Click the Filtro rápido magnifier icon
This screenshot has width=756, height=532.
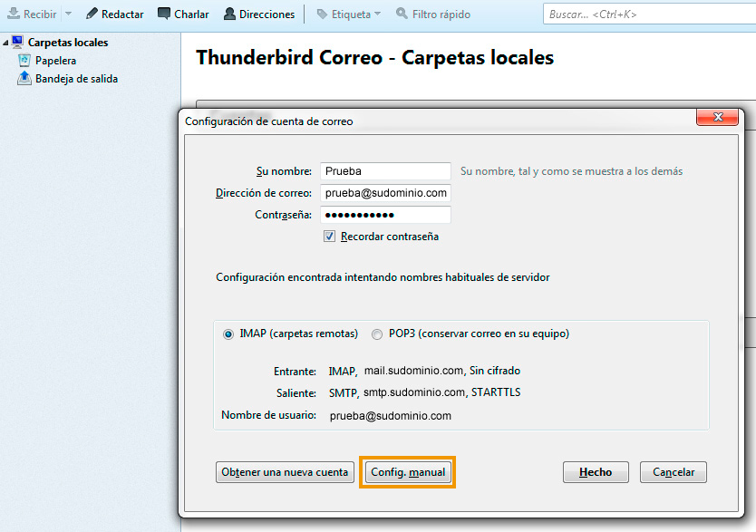(x=402, y=14)
